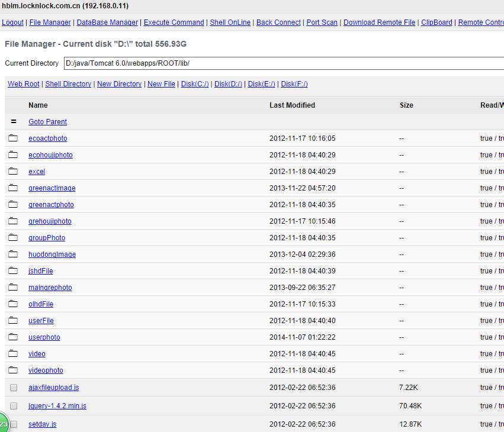Open the grehoujiphoto folder

[50, 221]
